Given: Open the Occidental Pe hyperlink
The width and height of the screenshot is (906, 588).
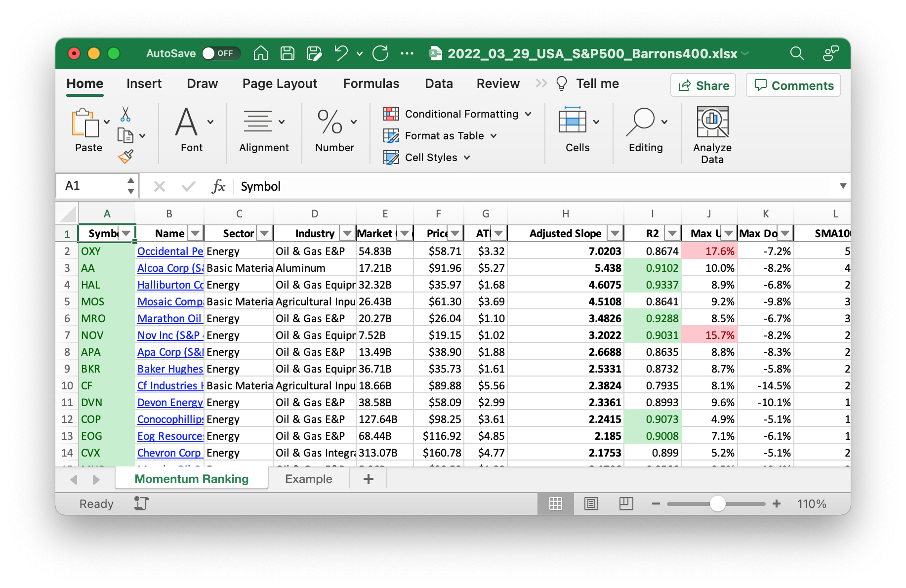Looking at the screenshot, I should click(170, 251).
